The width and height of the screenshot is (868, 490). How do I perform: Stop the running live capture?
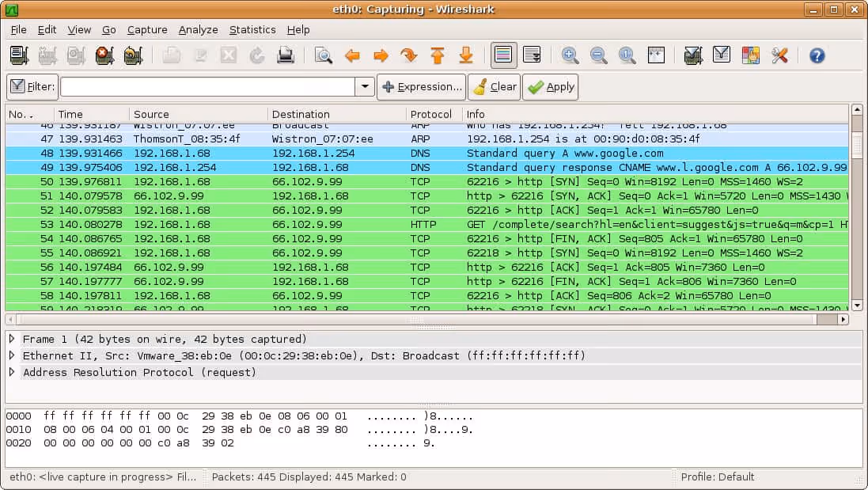(104, 55)
